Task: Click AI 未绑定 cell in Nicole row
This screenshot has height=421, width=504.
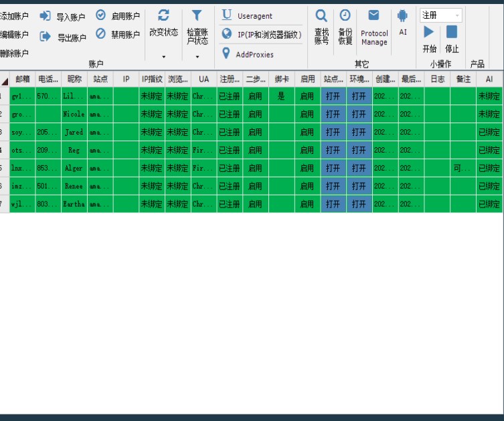Action: click(489, 114)
